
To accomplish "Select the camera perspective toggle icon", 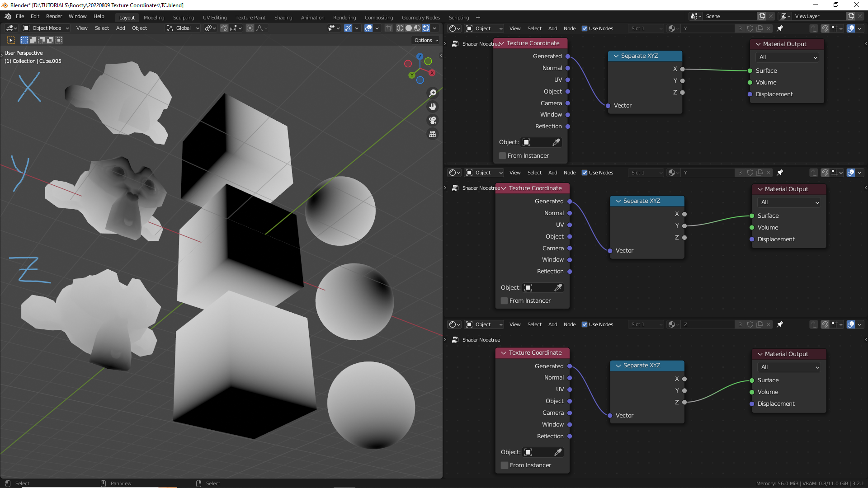I will [x=432, y=120].
